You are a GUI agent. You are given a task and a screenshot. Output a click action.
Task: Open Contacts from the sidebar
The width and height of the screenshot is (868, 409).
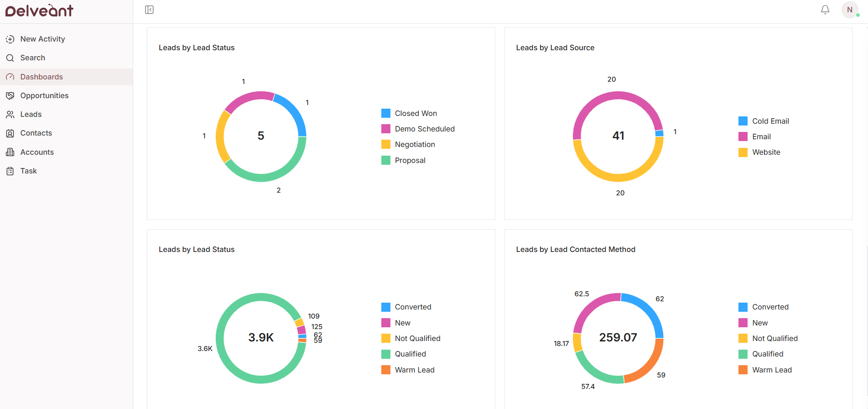[x=36, y=133]
